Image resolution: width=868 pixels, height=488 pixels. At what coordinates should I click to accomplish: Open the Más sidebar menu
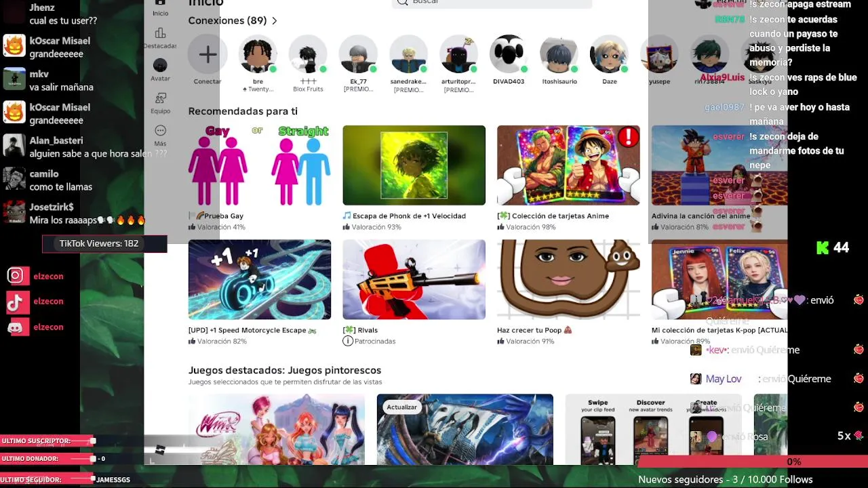coord(160,136)
